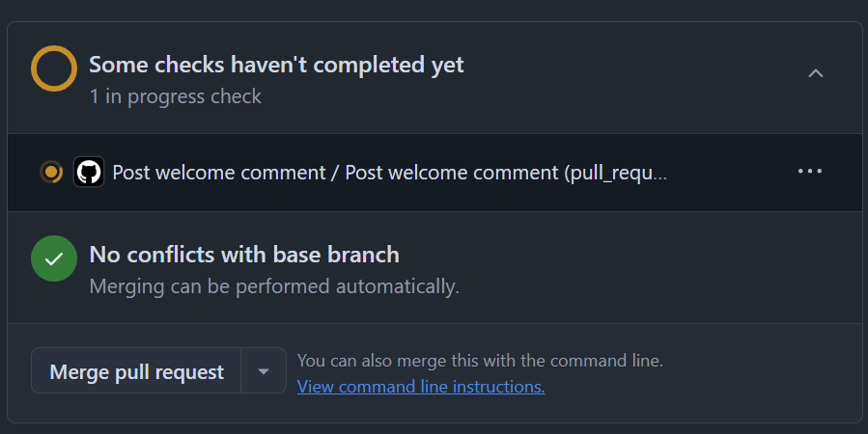Click the "Some checks haven't completed yet" heading

click(276, 65)
